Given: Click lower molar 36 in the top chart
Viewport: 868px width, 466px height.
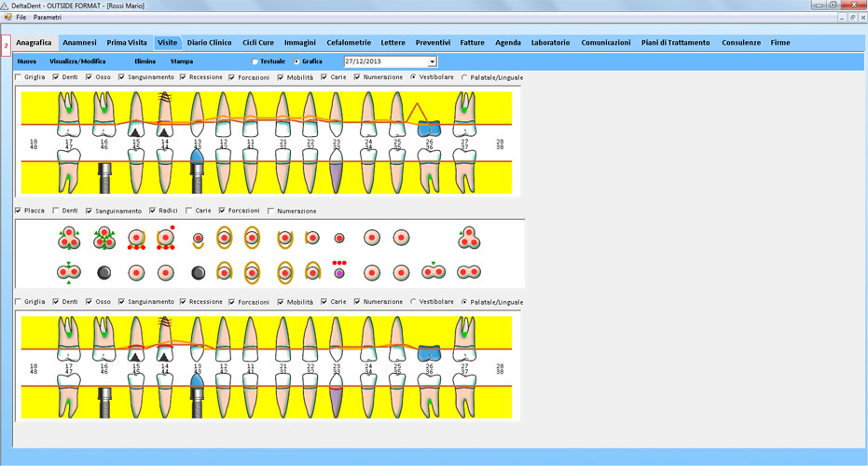Looking at the screenshot, I should [429, 171].
